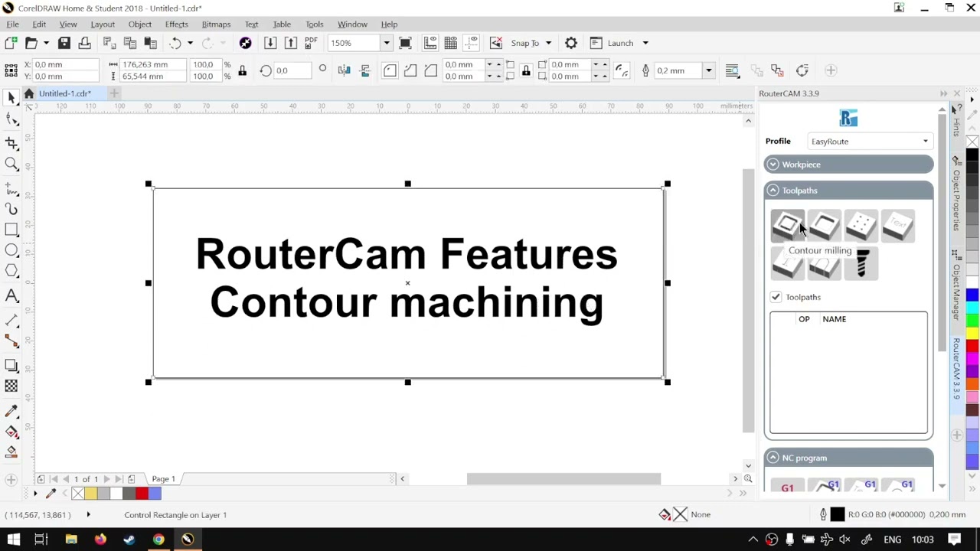
Task: Select the Ellipse tool
Action: coord(11,250)
